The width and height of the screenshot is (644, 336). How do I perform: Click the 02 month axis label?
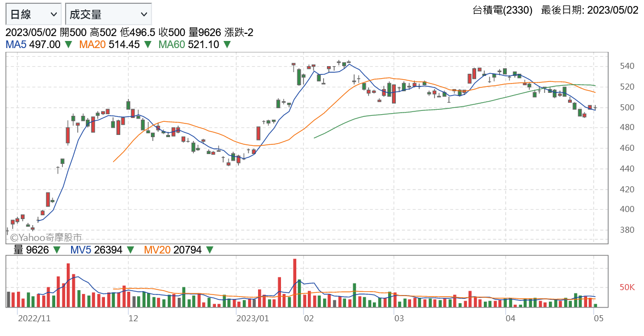(308, 319)
